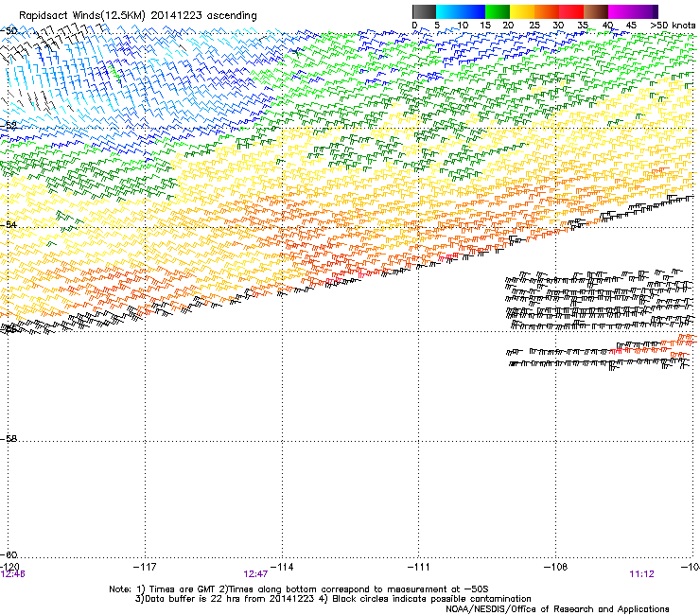Image resolution: width=700 pixels, height=615 pixels.
Task: Click the magenta 40-45 knots legend swatch
Action: [621, 11]
